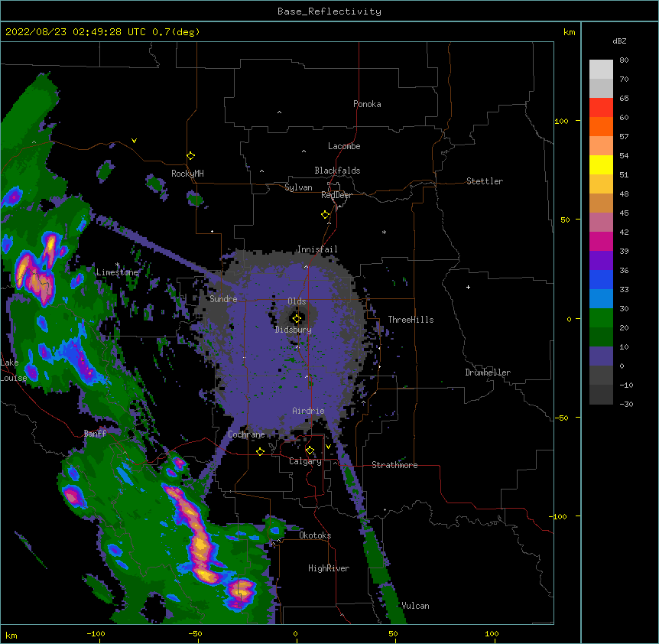
Task: Click the Didsbury city label
Action: tap(294, 330)
